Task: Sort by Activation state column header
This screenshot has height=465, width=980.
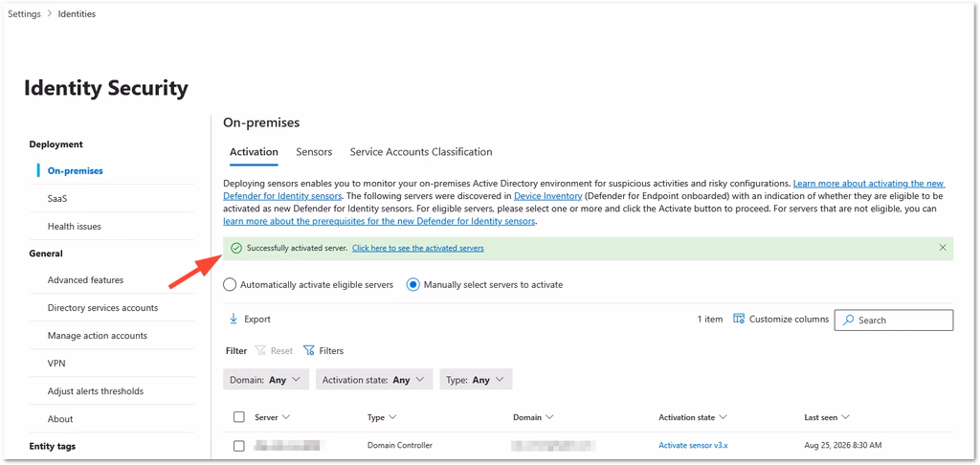Action: tap(693, 417)
